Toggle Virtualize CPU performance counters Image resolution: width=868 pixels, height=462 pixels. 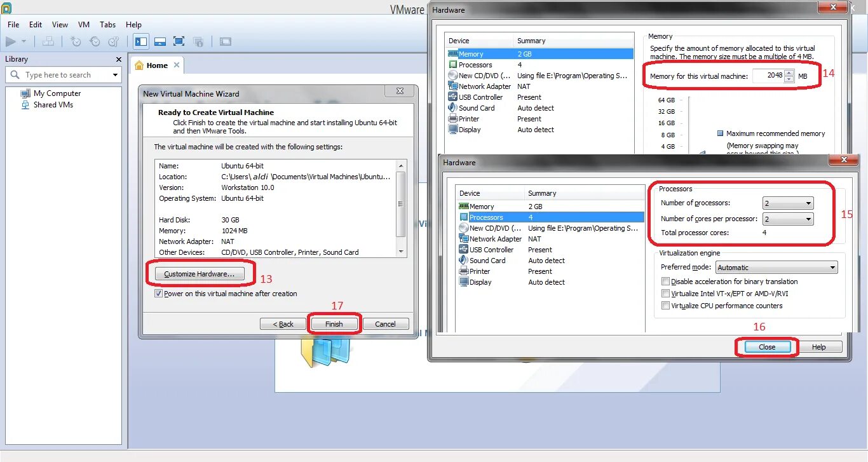665,306
